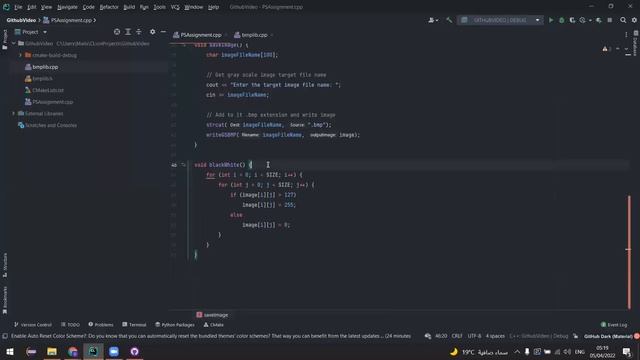Viewport: 640px width, 360px height.
Task: Open Search Everywhere magnifier
Action: tap(623, 20)
